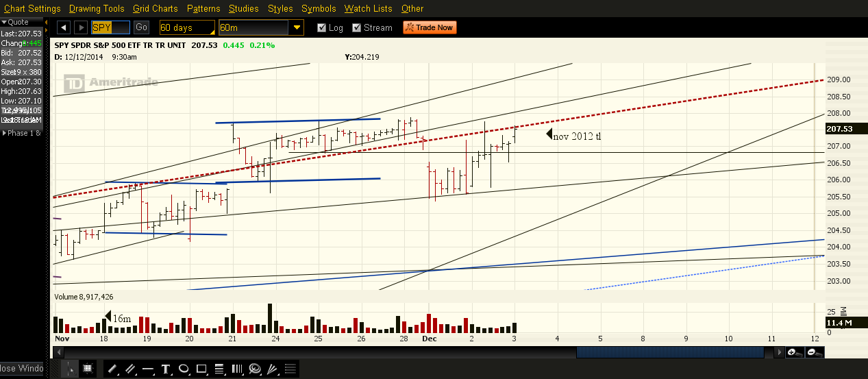Click the chart scrollbar right arrow

(779, 352)
